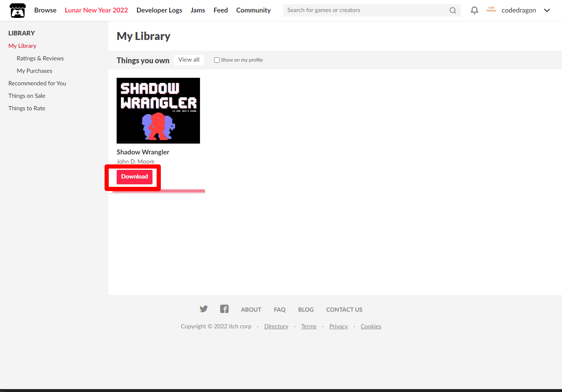Viewport: 562px width, 392px height.
Task: Open the notifications bell
Action: click(474, 10)
